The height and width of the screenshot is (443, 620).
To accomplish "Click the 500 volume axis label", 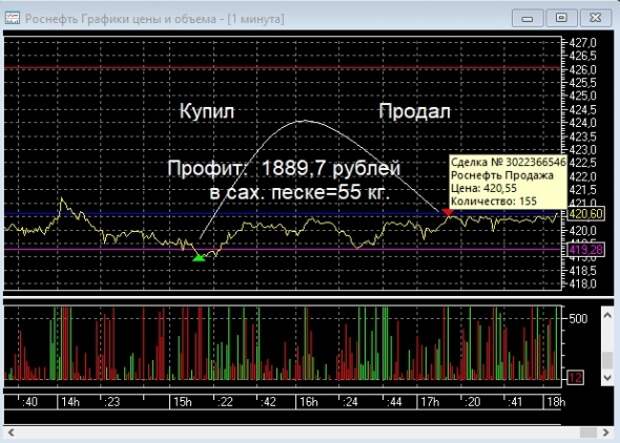I will (x=578, y=318).
